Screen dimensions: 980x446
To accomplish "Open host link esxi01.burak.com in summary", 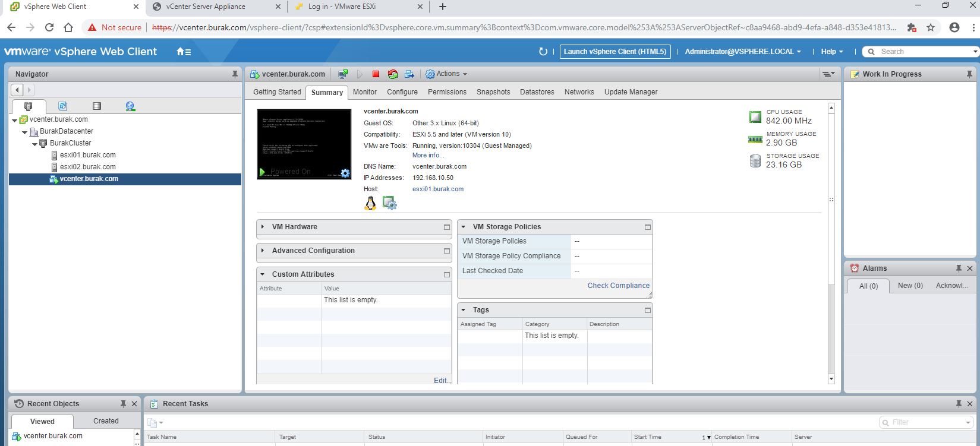I will click(x=438, y=189).
